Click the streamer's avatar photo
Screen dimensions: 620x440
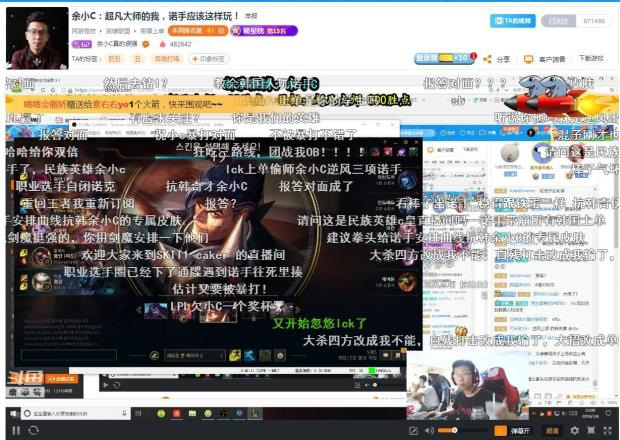click(37, 38)
